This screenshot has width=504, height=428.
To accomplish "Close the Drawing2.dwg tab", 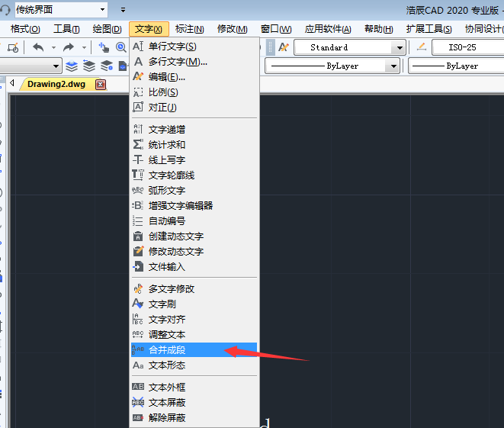I will pos(101,84).
